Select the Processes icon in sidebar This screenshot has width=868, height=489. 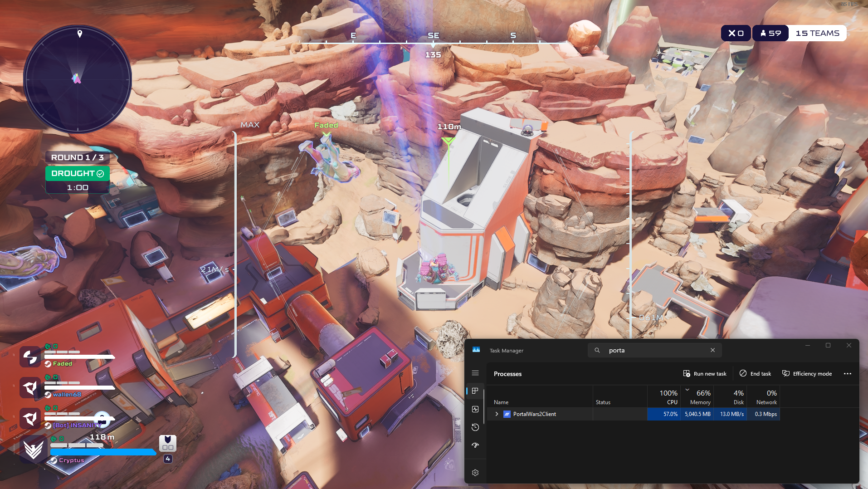[475, 391]
